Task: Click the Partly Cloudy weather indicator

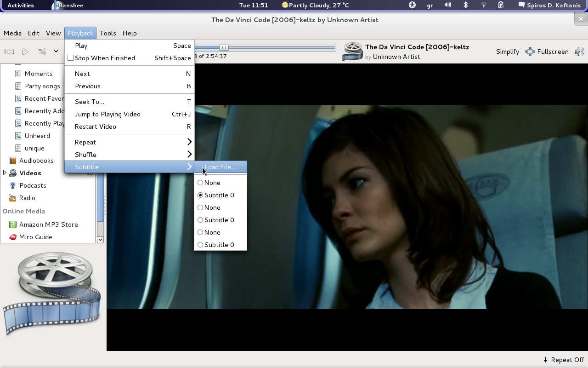Action: click(x=316, y=5)
